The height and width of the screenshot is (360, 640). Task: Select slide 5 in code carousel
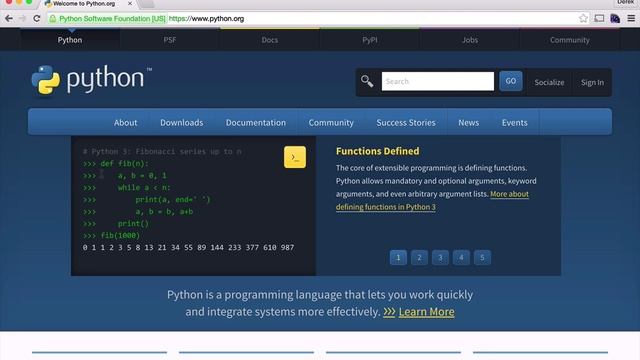[x=482, y=258]
